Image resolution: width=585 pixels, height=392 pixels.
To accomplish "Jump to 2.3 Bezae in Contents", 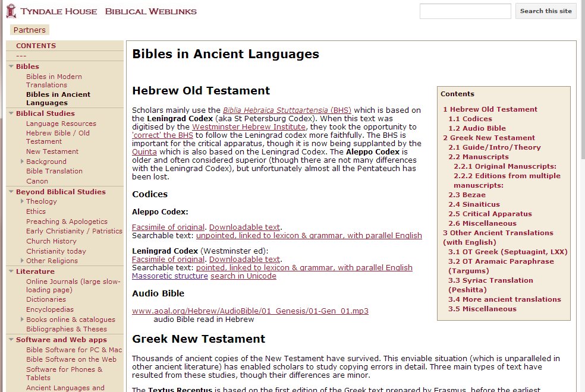I will pyautogui.click(x=467, y=195).
